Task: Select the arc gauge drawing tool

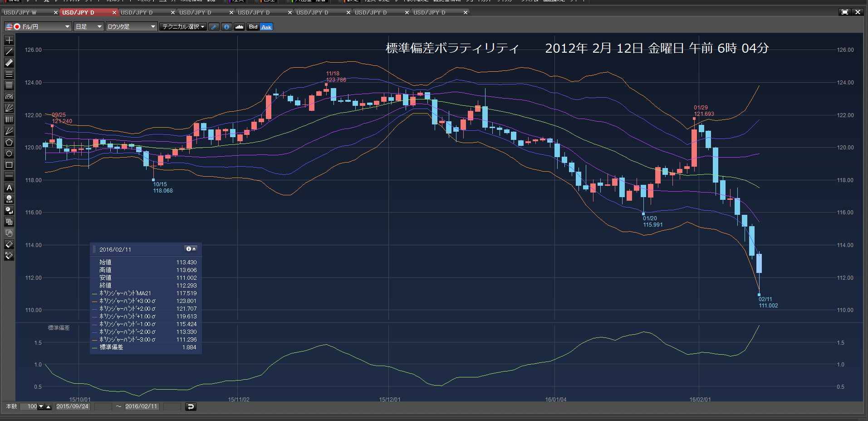Action: (9, 97)
